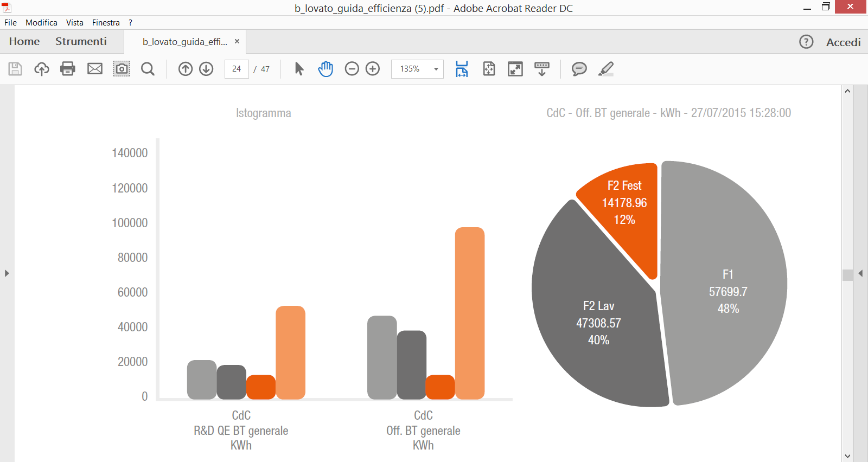Click the scroll up arrow
The width and height of the screenshot is (868, 462).
[x=847, y=91]
